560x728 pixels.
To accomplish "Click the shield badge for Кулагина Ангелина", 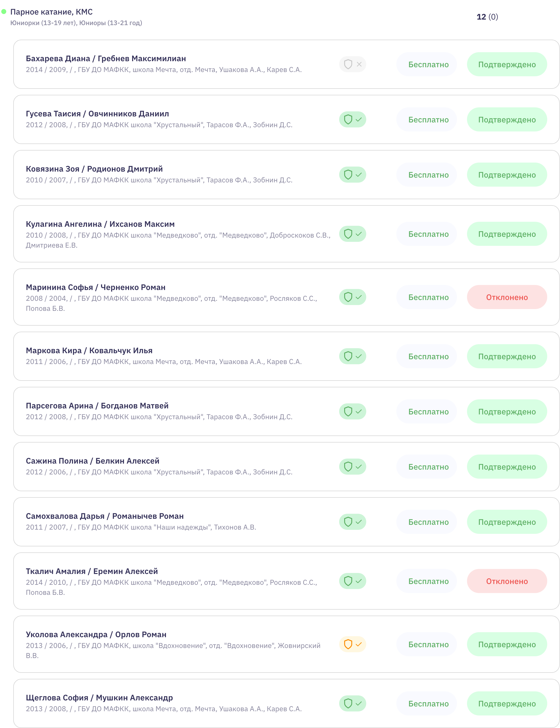I will 352,234.
